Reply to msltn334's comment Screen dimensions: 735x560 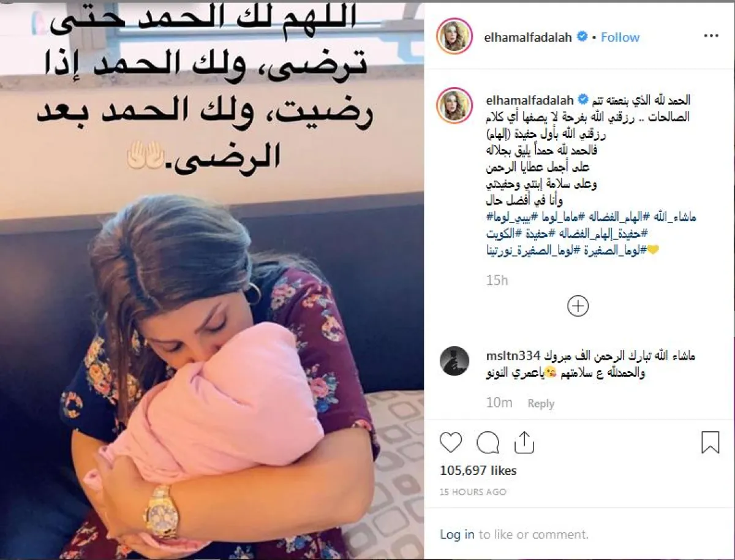pos(541,403)
